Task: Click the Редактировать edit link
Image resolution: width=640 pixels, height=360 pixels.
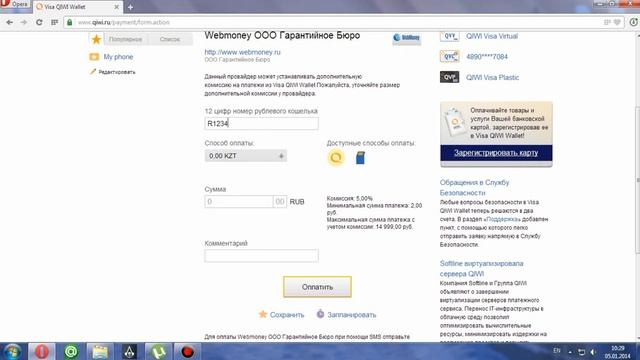Action: (x=117, y=72)
